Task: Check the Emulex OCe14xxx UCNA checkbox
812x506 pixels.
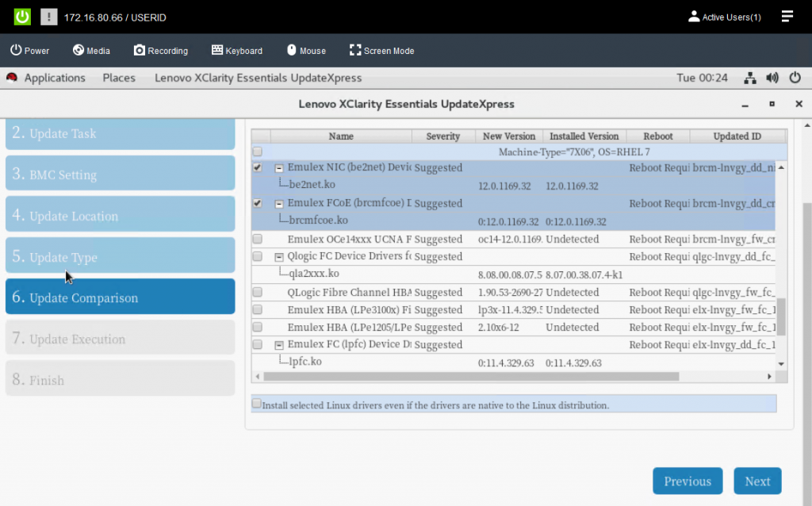Action: [x=258, y=239]
